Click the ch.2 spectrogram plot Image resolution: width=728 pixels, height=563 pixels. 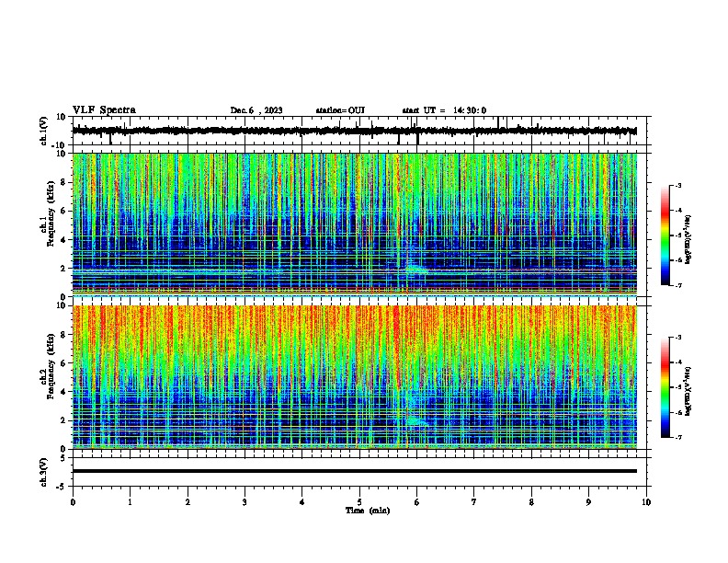[355, 377]
